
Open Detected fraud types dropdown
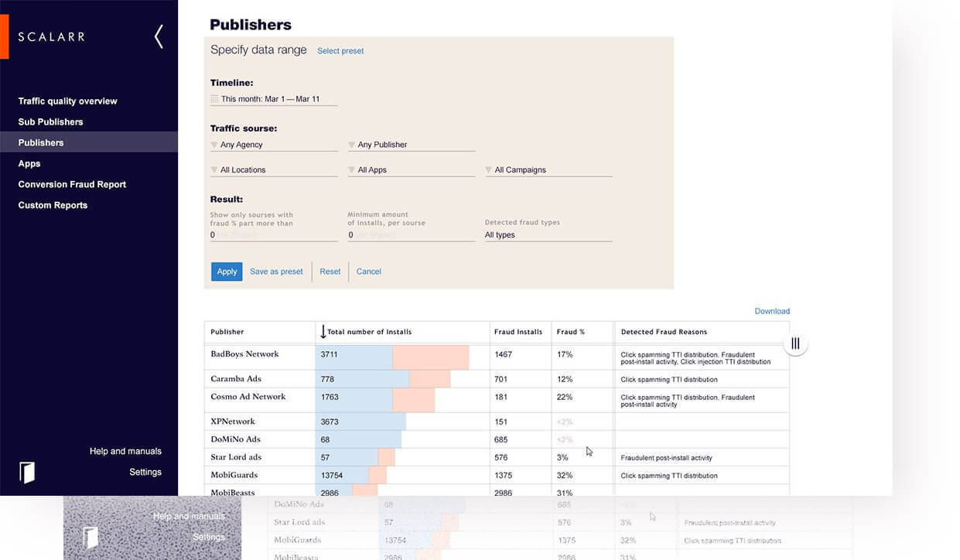point(548,235)
